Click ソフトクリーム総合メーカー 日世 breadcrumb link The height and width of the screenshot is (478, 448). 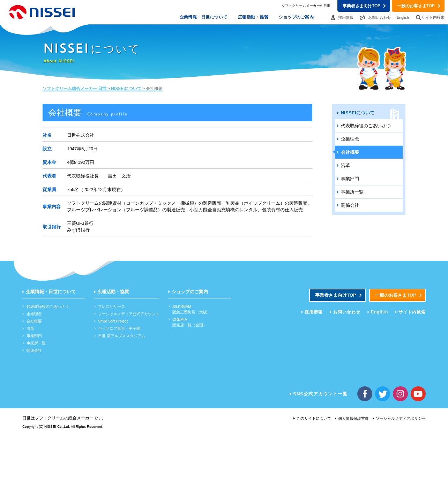[x=74, y=89]
